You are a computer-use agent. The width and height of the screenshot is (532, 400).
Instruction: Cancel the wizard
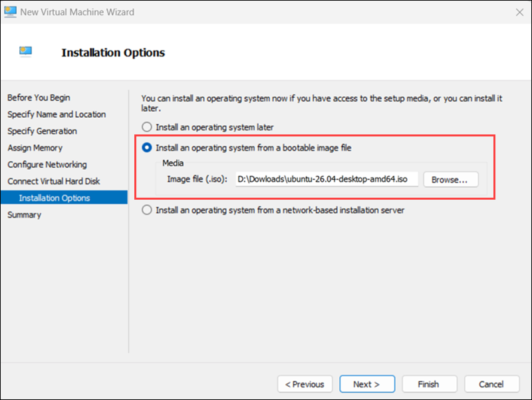[492, 384]
